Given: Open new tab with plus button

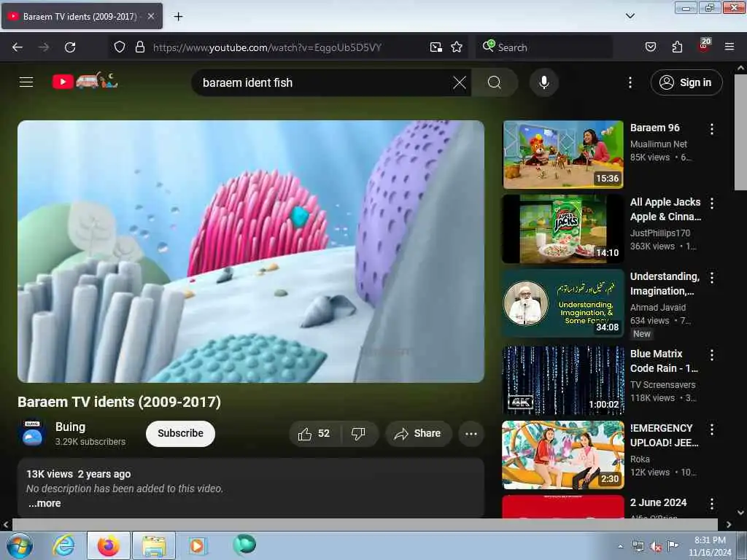Looking at the screenshot, I should tap(178, 17).
